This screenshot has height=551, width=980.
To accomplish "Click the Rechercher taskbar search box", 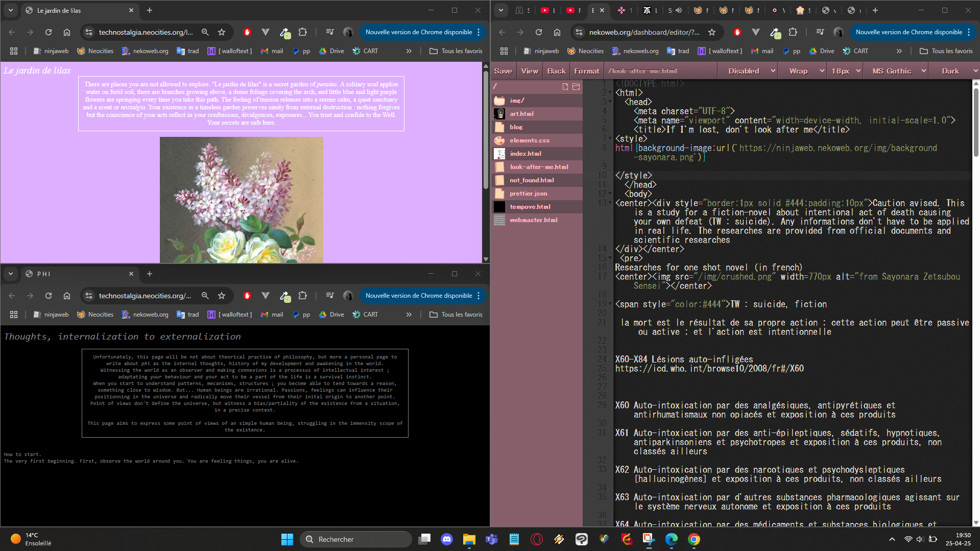I will pos(356,539).
